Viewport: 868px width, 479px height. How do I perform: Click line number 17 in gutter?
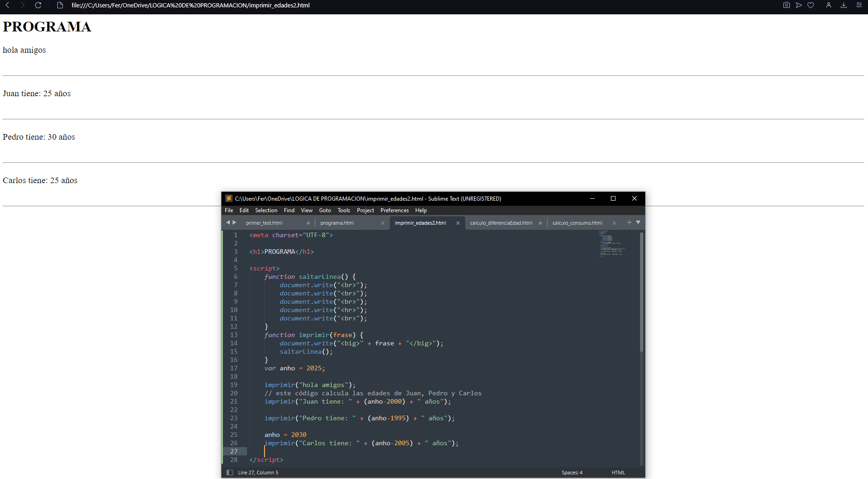(x=234, y=368)
